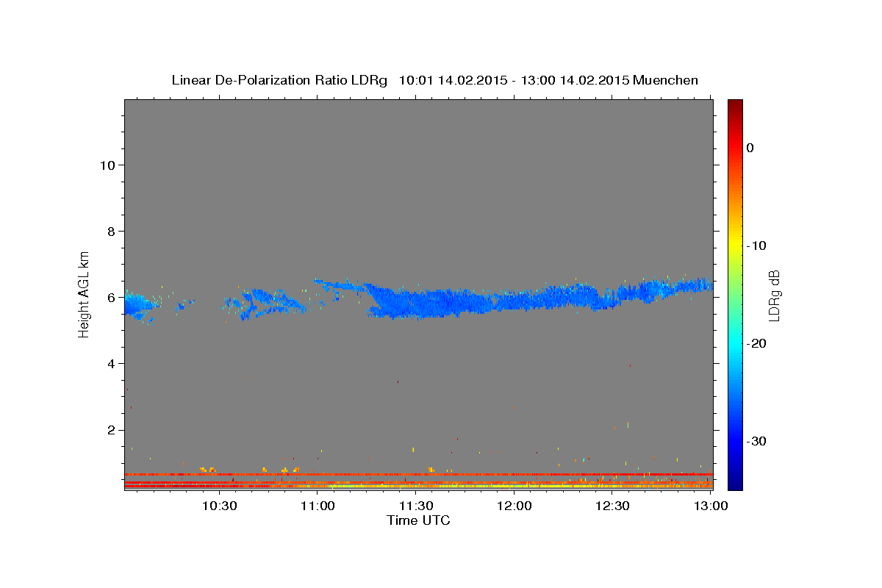Click the blue cloud patch at the plot's left edge

tap(140, 305)
